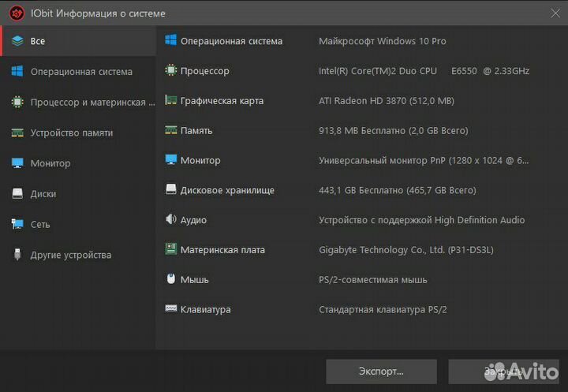Click speaker icon in 'Аудио' row
The height and width of the screenshot is (392, 568).
click(x=171, y=218)
